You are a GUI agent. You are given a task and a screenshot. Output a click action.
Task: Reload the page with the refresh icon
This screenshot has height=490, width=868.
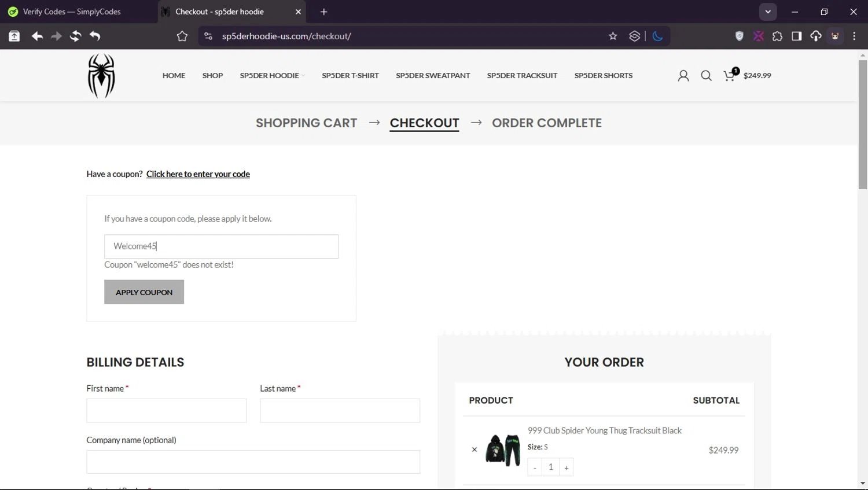75,36
